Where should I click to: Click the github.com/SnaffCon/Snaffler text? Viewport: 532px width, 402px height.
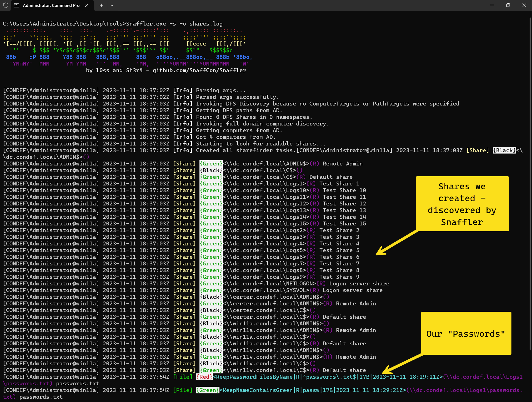pos(199,71)
